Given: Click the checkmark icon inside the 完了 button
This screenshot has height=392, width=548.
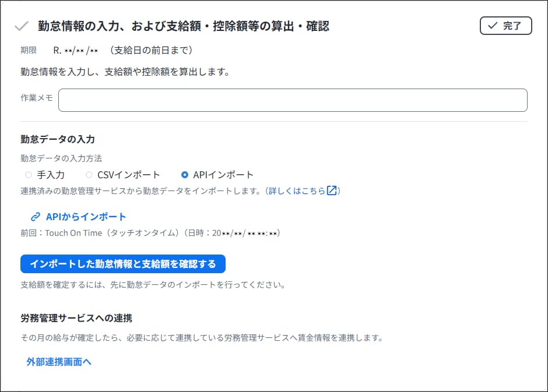Looking at the screenshot, I should [493, 26].
